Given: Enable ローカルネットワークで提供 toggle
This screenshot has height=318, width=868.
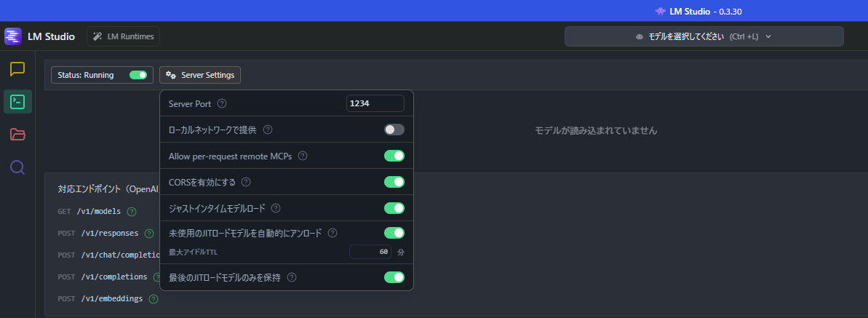Looking at the screenshot, I should 394,130.
